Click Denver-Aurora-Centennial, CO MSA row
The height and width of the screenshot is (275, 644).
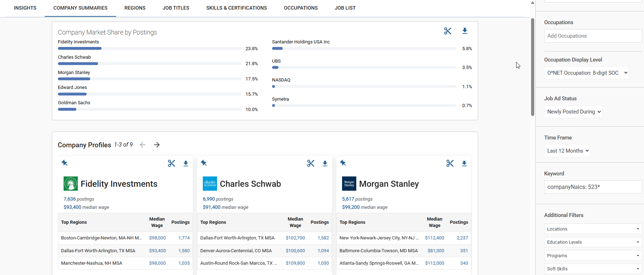pyautogui.click(x=265, y=251)
